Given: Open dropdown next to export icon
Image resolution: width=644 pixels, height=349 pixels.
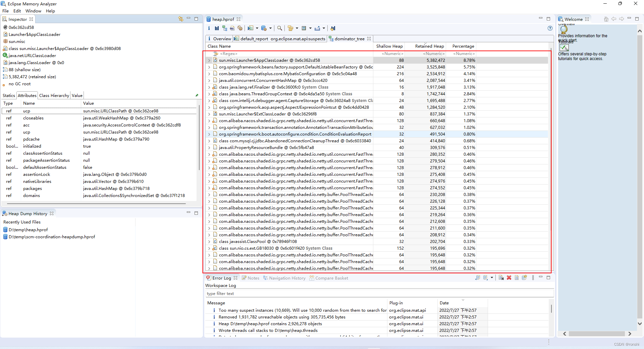Looking at the screenshot, I should point(324,28).
